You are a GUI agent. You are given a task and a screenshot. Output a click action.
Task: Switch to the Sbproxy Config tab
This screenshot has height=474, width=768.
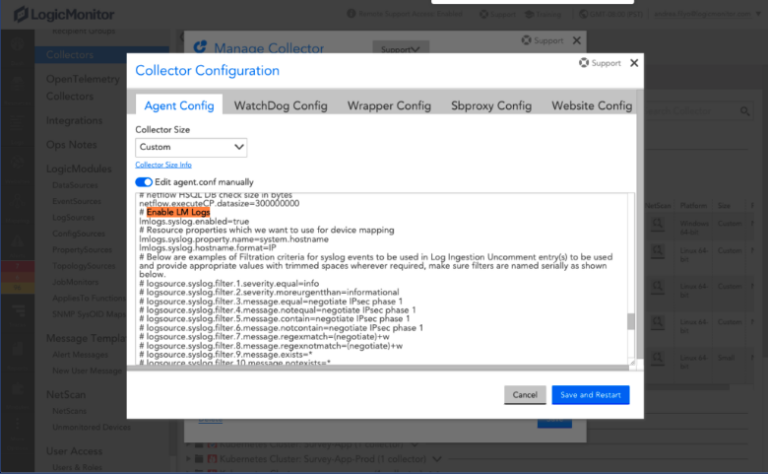click(490, 106)
